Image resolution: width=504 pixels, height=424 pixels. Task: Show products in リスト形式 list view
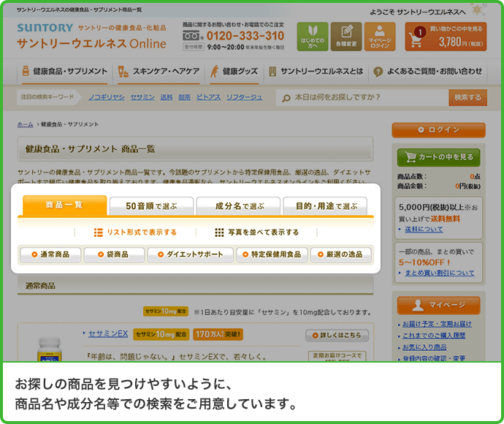pos(135,232)
